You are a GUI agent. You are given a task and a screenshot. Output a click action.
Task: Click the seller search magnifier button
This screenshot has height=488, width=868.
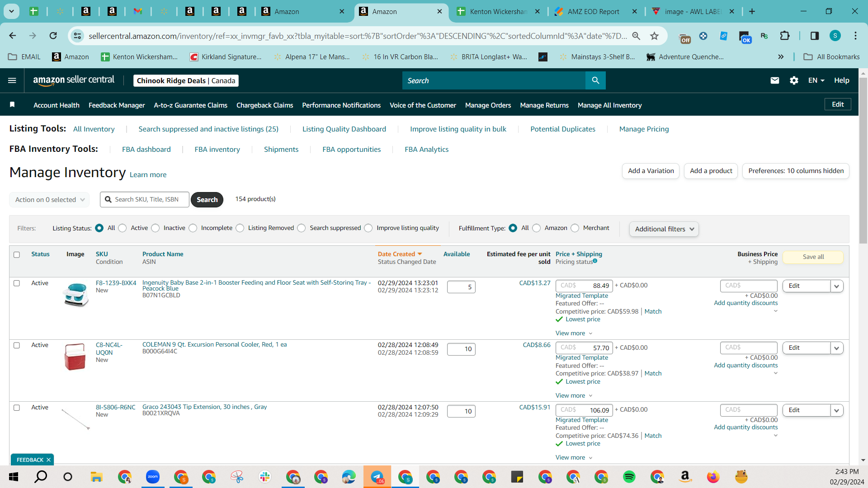(595, 80)
